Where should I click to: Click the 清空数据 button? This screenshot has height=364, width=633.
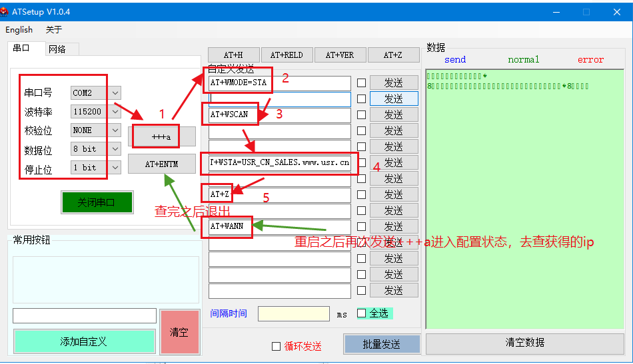[x=525, y=343]
